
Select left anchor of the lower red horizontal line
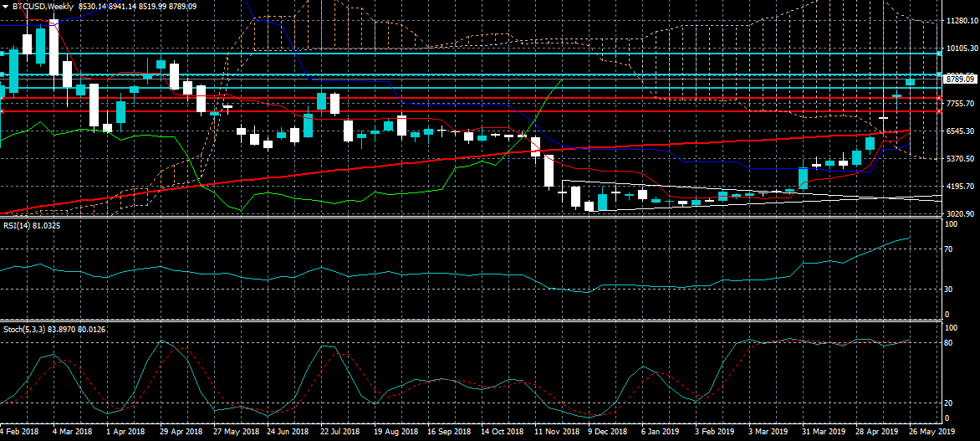[x=2, y=111]
